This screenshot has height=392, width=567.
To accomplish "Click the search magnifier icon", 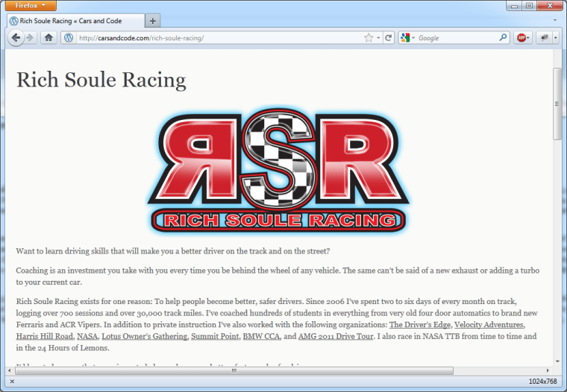I will tap(503, 37).
